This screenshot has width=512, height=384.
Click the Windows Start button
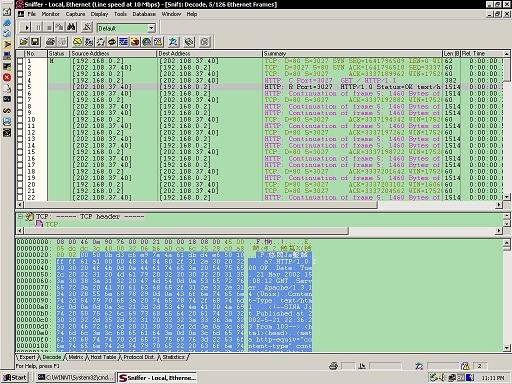(x=15, y=377)
